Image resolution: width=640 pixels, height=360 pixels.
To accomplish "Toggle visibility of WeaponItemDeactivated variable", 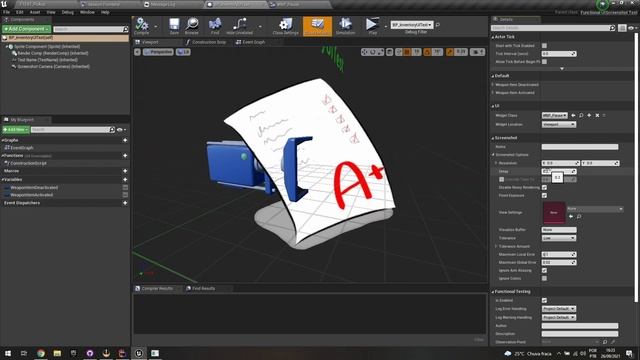I will pos(125,188).
